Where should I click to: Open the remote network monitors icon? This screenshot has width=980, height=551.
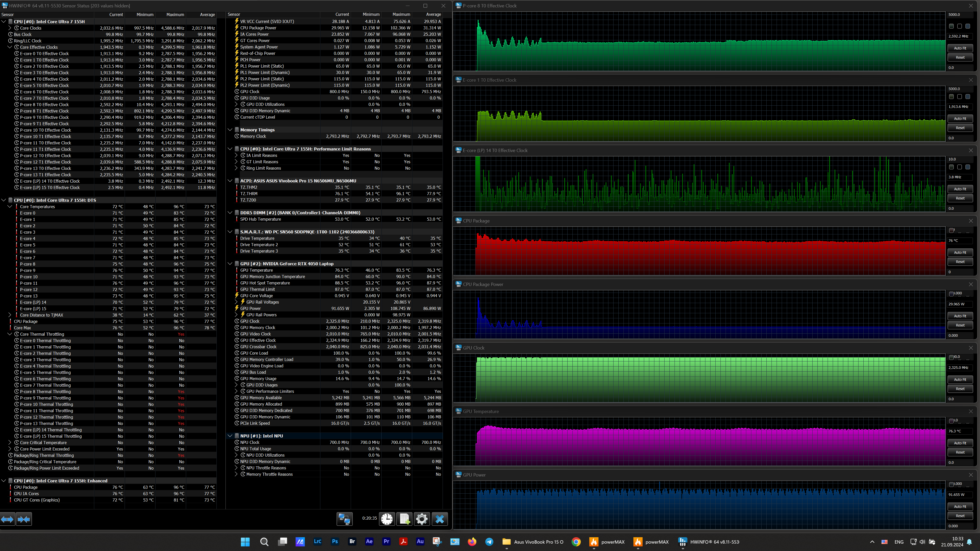tap(344, 519)
